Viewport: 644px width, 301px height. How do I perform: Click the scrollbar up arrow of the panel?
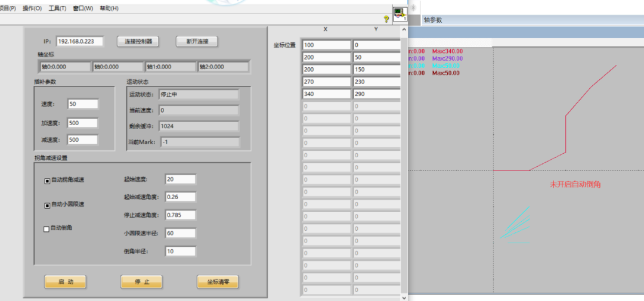tap(404, 30)
